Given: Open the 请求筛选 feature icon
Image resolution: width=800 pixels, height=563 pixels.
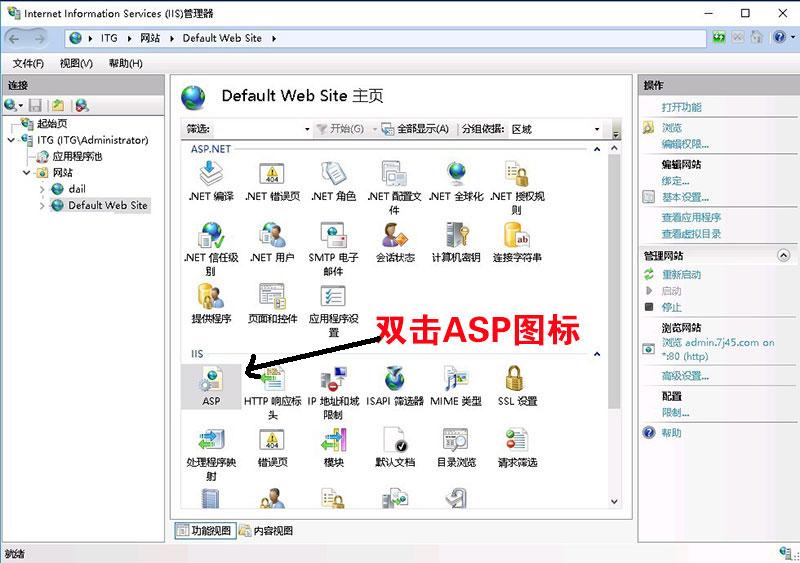Looking at the screenshot, I should click(517, 440).
